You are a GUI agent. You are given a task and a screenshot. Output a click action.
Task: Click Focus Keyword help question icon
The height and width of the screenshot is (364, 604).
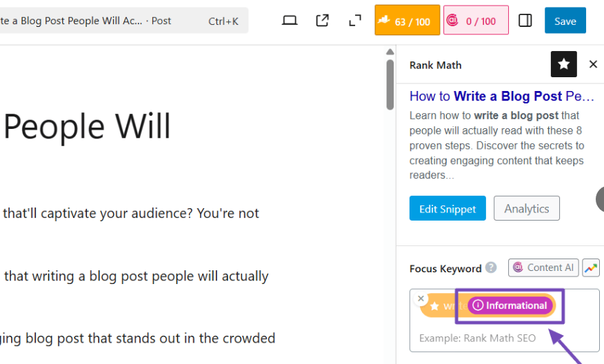pos(491,267)
